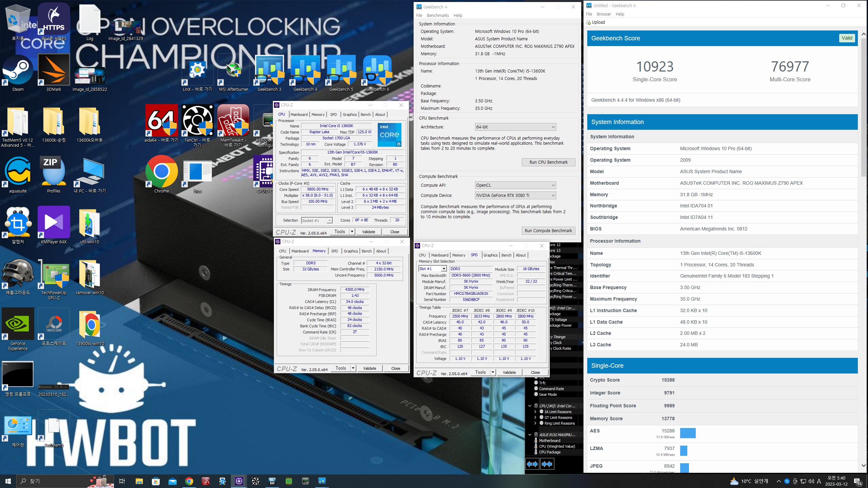
Task: Open the GeForce Experience desktop icon
Action: (x=18, y=329)
